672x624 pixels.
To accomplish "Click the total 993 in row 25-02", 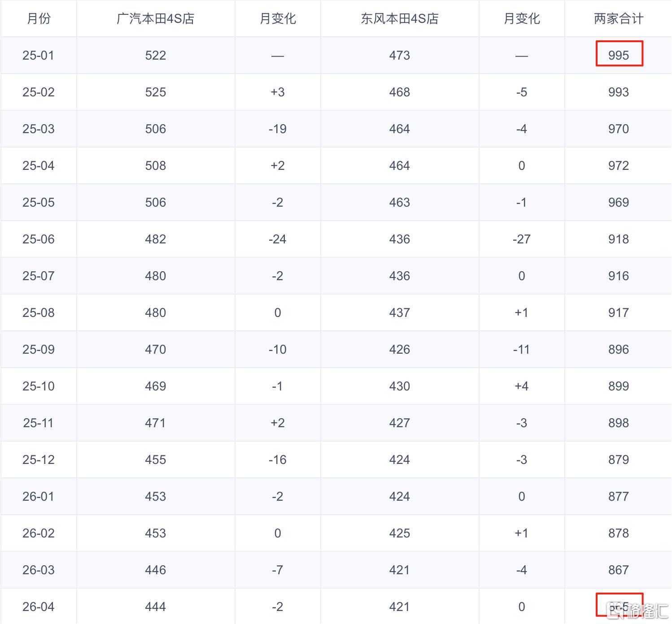I will 619,92.
